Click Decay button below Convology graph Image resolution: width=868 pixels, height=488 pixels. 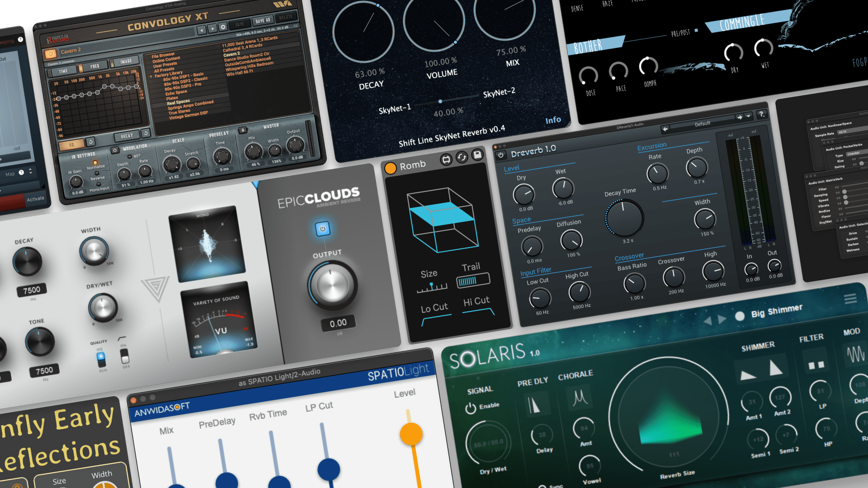click(x=127, y=136)
